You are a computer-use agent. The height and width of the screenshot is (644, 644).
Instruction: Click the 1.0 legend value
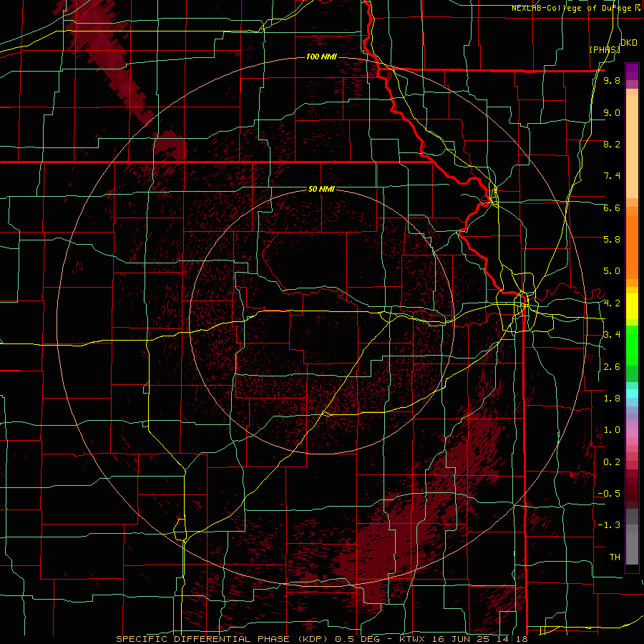[612, 430]
